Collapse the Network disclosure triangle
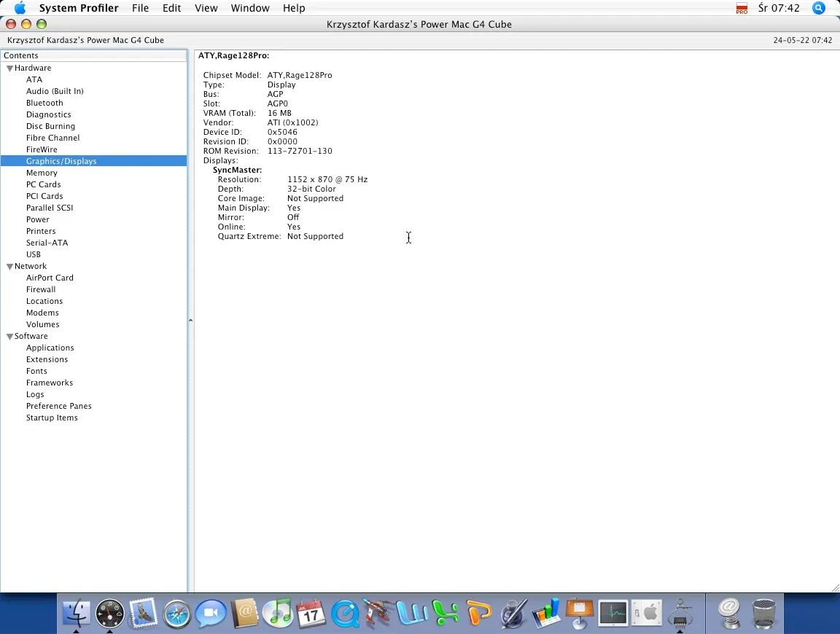Image resolution: width=840 pixels, height=634 pixels. [9, 267]
